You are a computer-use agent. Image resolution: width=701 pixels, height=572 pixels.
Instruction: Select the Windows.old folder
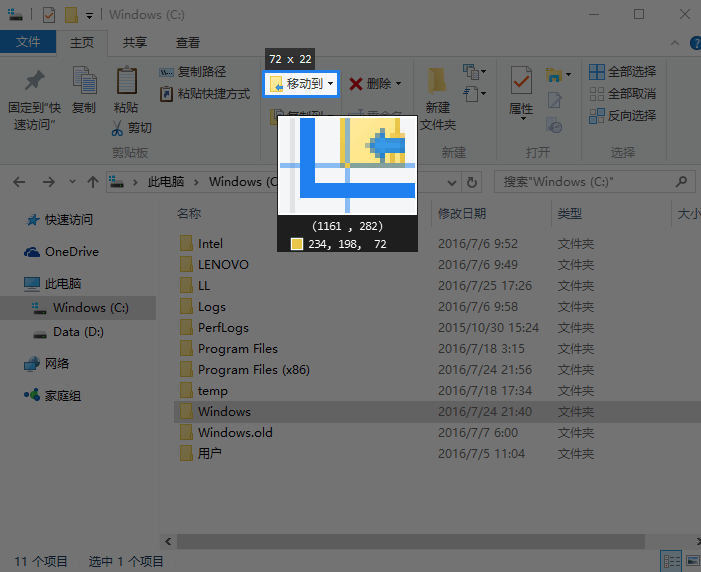[x=226, y=433]
